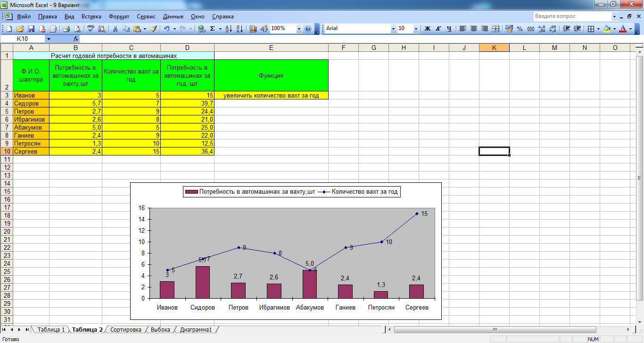Increase decimal places
The width and height of the screenshot is (644, 343).
click(542, 29)
